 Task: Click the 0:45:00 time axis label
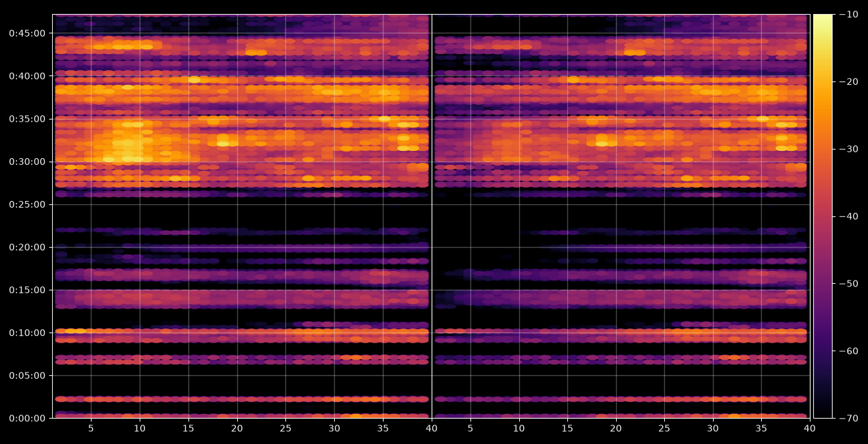click(x=27, y=33)
